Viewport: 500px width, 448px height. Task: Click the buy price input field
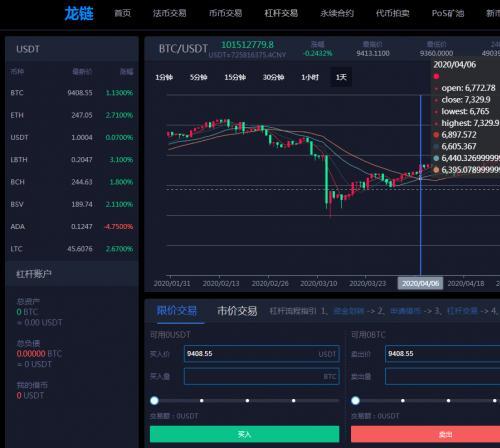[x=262, y=354]
